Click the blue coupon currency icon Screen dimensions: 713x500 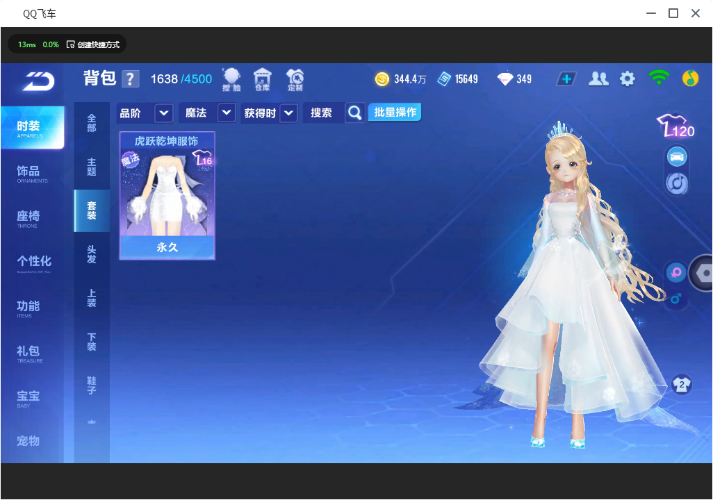click(444, 79)
